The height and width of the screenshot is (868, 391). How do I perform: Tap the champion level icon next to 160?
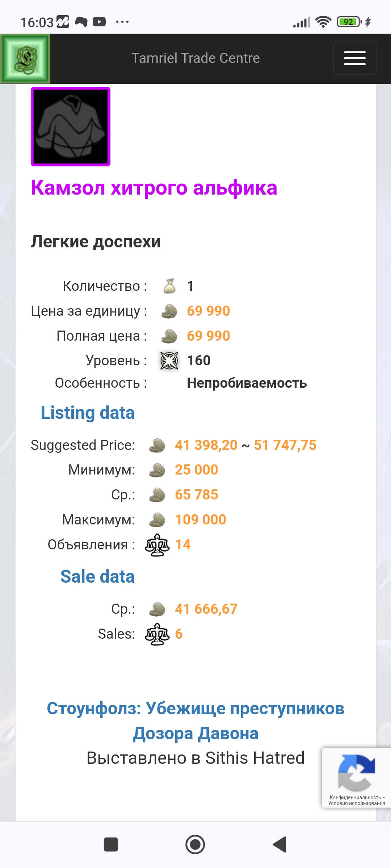169,361
